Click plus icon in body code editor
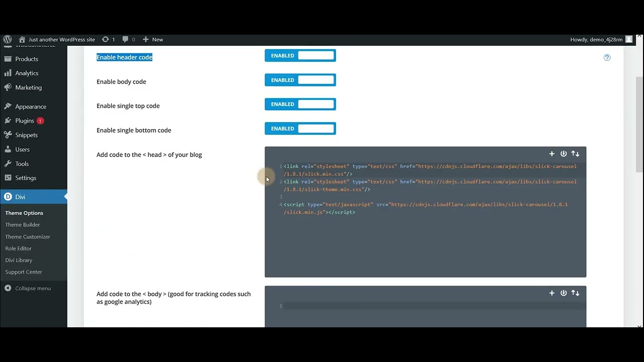Screen dimensions: 644x362 pos(551,293)
